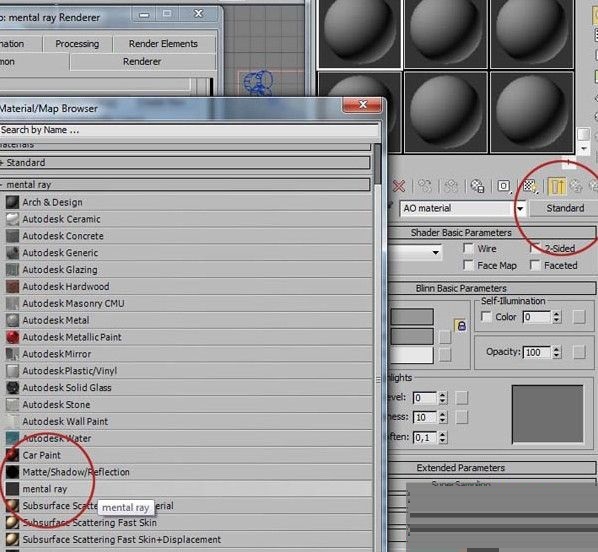The width and height of the screenshot is (598, 552).
Task: Enable the Faceted checkbox
Action: click(x=535, y=265)
